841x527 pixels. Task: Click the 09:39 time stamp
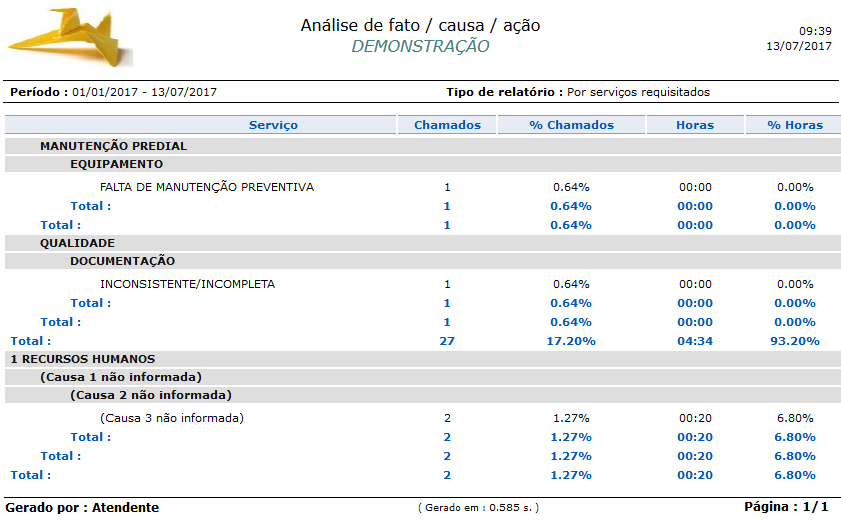(815, 31)
